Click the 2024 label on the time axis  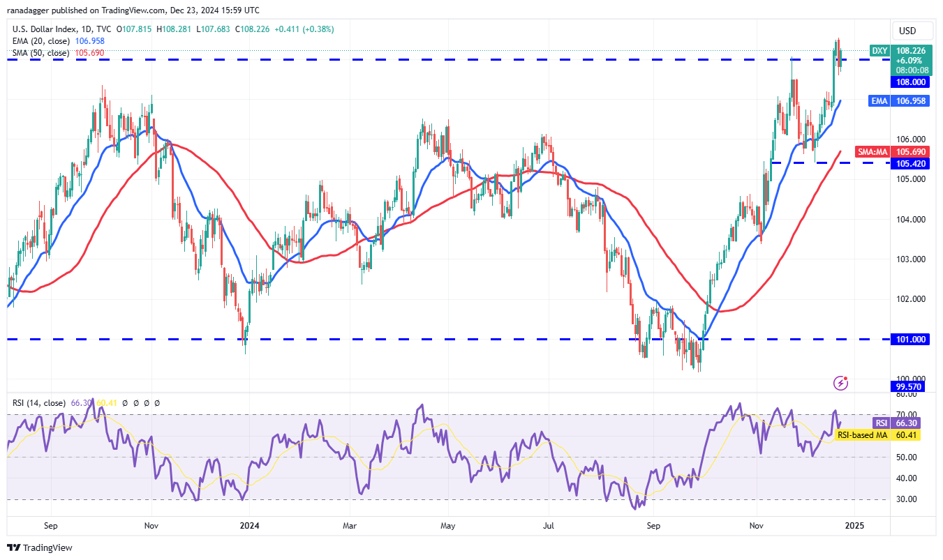click(250, 524)
